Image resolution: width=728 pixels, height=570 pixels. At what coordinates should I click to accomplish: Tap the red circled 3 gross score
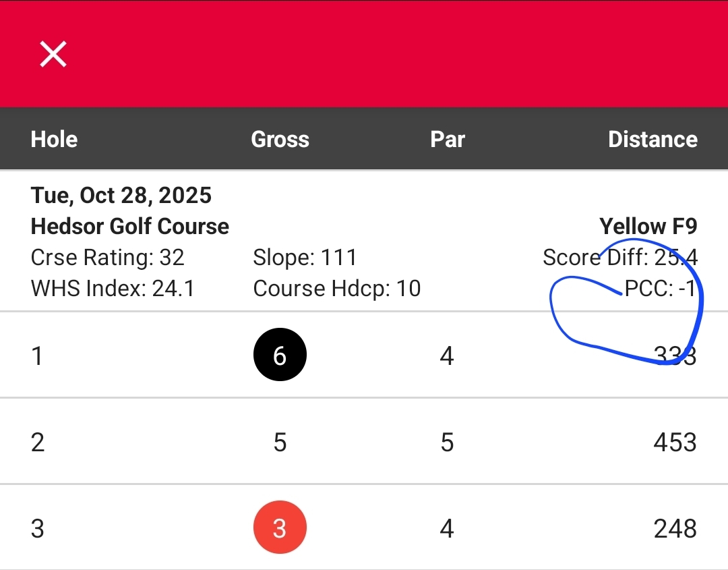280,528
